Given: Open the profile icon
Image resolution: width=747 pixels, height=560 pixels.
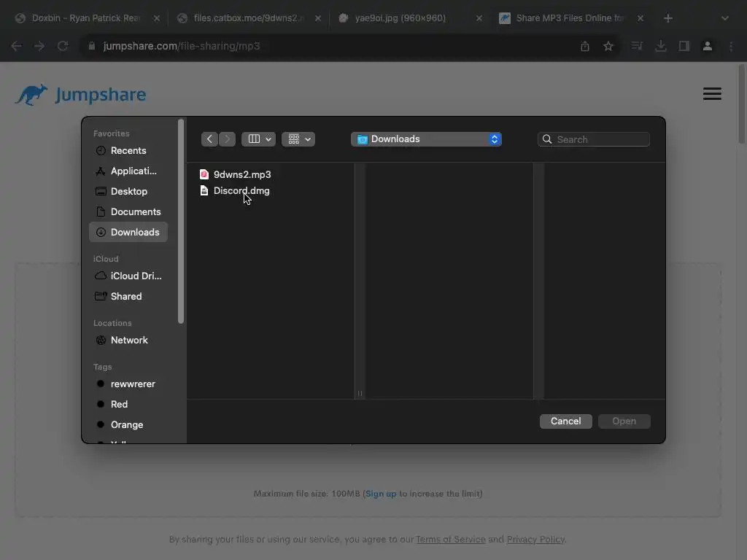Looking at the screenshot, I should coord(708,46).
